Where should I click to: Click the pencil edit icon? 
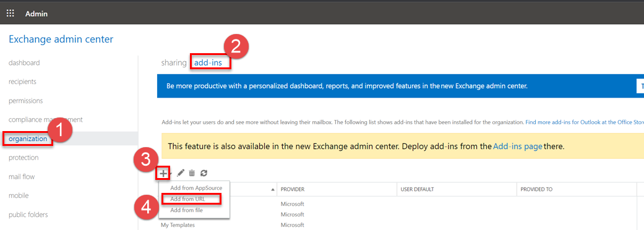tap(181, 173)
